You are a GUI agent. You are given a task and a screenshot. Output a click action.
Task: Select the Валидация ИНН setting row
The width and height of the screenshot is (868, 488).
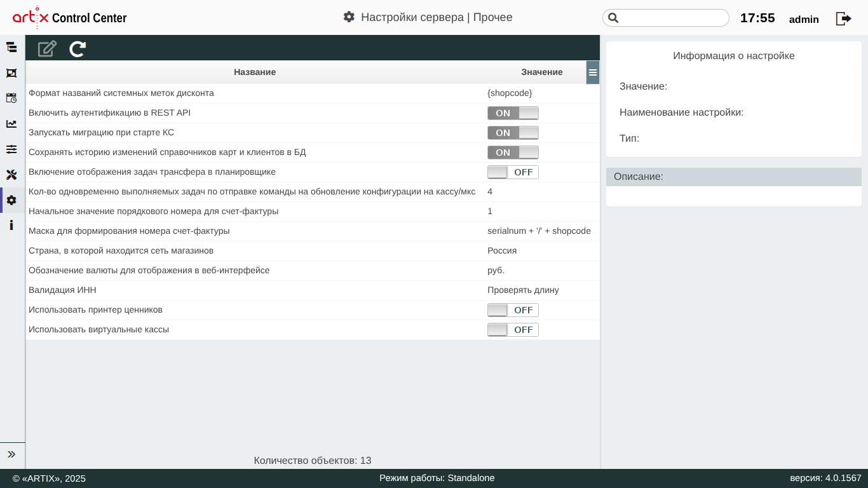tap(254, 290)
